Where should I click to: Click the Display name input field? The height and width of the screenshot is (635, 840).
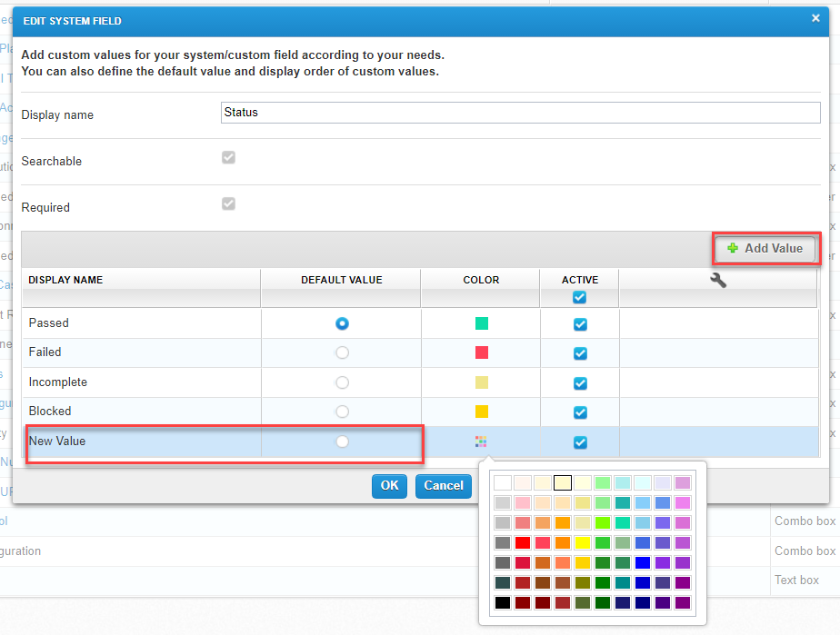point(520,113)
